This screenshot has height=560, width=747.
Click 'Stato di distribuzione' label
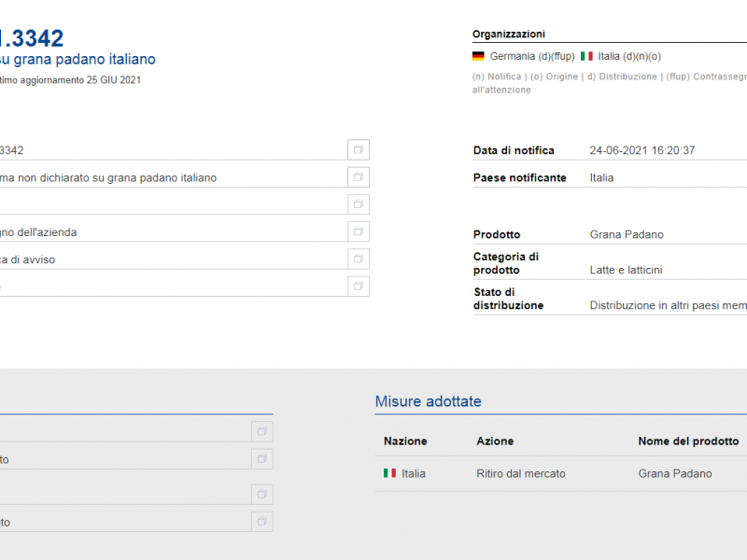point(508,299)
